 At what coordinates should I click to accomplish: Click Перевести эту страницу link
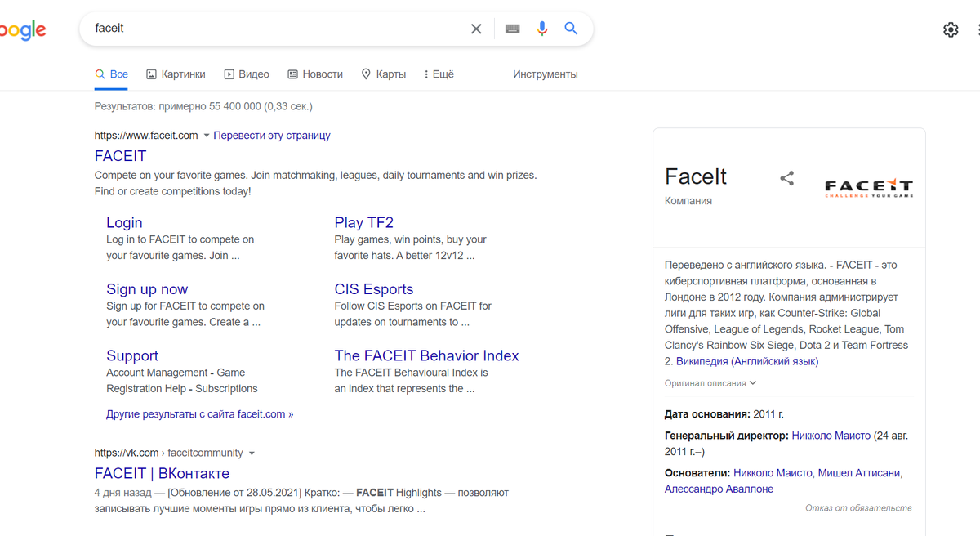272,136
